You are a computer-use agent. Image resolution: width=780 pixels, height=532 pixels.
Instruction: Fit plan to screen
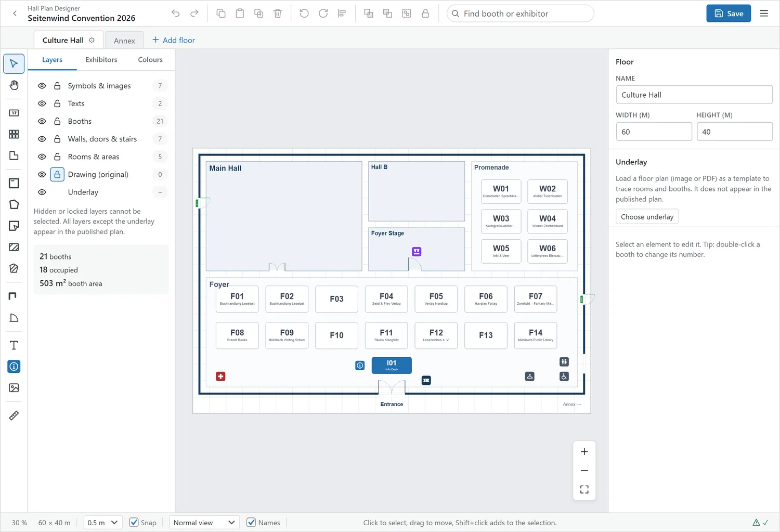(584, 489)
